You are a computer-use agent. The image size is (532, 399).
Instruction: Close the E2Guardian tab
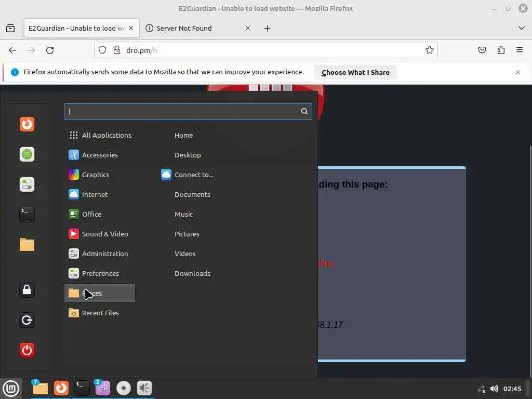(x=131, y=28)
